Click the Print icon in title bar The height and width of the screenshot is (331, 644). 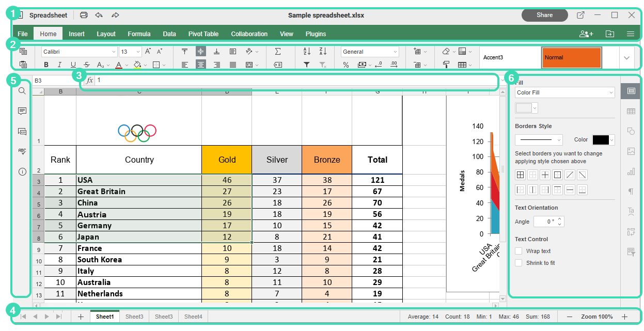click(84, 15)
